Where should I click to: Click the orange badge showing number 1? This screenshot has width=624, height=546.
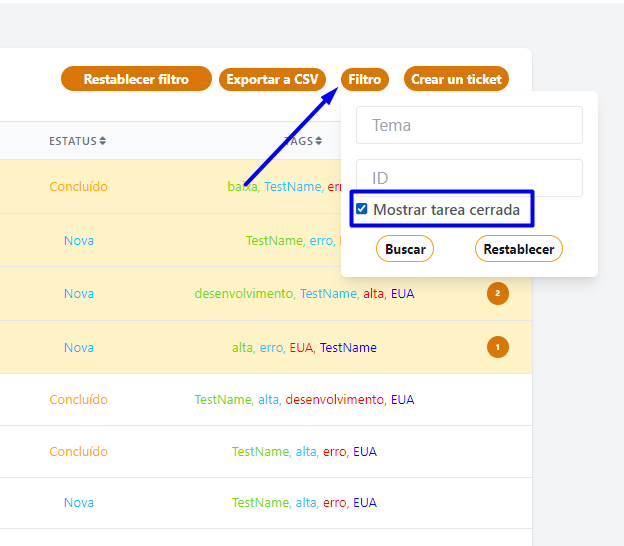[x=497, y=347]
